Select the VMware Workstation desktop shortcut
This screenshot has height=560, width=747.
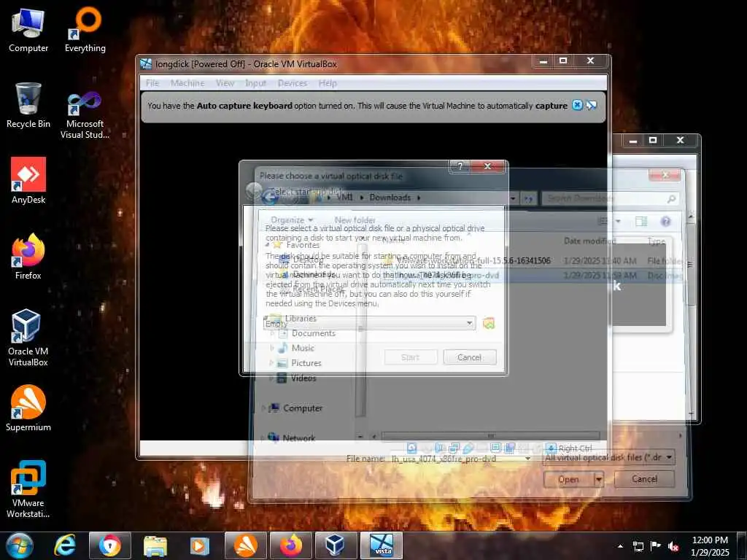coord(28,489)
